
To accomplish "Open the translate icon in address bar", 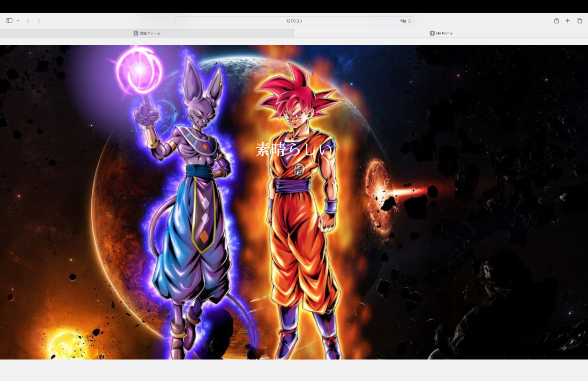I will 403,21.
